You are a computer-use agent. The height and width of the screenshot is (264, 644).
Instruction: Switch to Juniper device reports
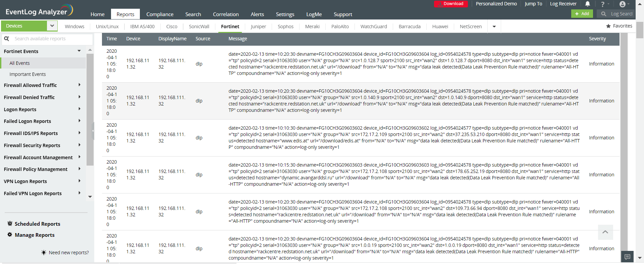point(258,27)
